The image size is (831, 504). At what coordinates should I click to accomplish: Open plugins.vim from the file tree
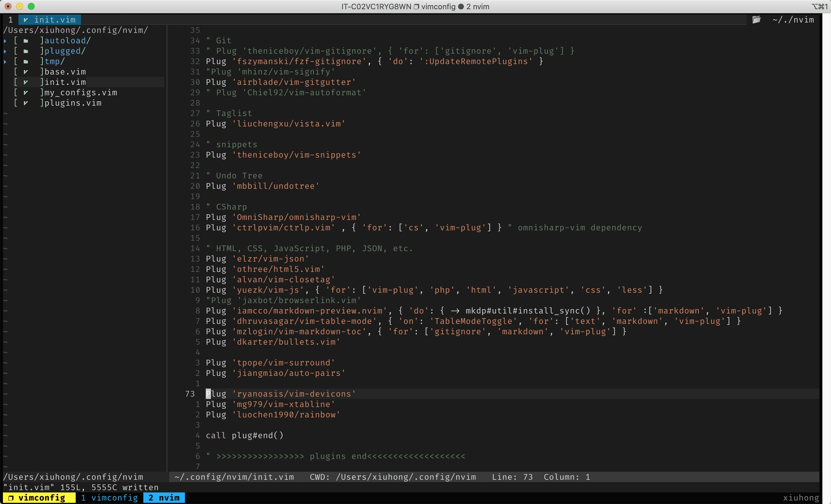[x=73, y=103]
